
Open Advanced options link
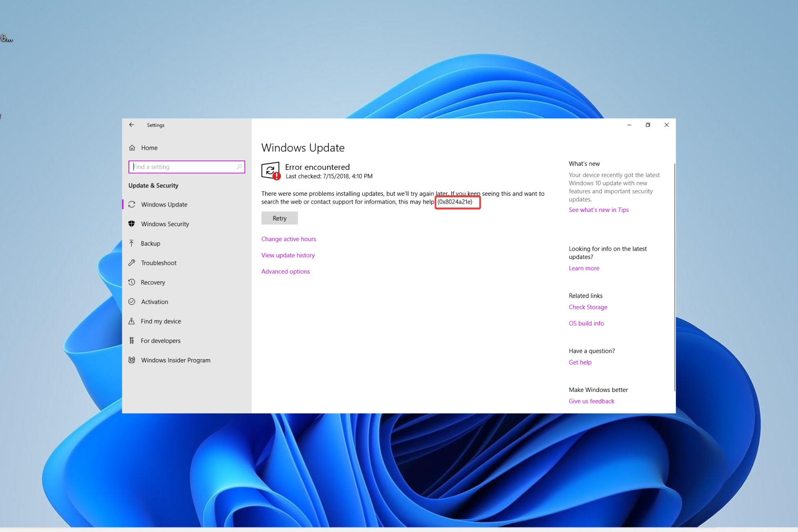tap(286, 271)
